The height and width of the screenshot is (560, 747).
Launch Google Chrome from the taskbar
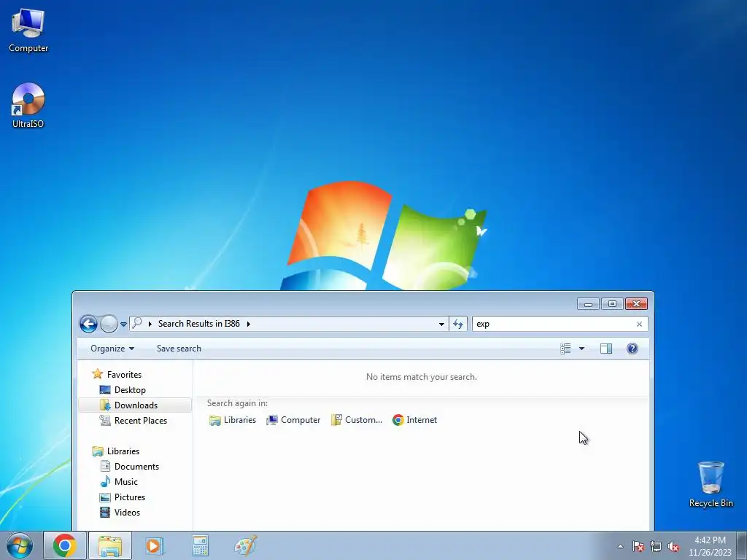click(x=65, y=545)
